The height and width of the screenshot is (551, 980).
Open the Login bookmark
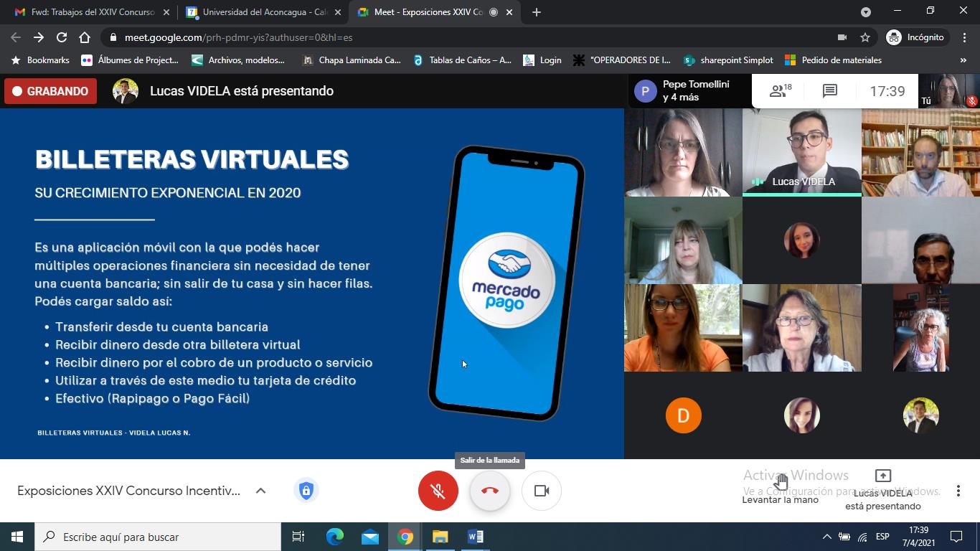(542, 60)
